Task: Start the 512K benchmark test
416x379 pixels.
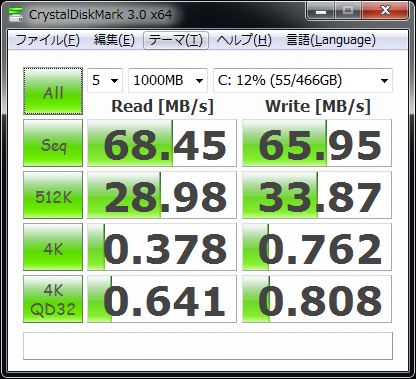Action: click(53, 195)
